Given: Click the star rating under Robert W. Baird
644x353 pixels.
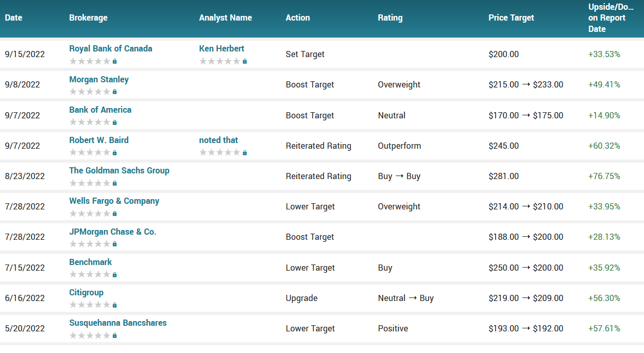Looking at the screenshot, I should coord(90,153).
